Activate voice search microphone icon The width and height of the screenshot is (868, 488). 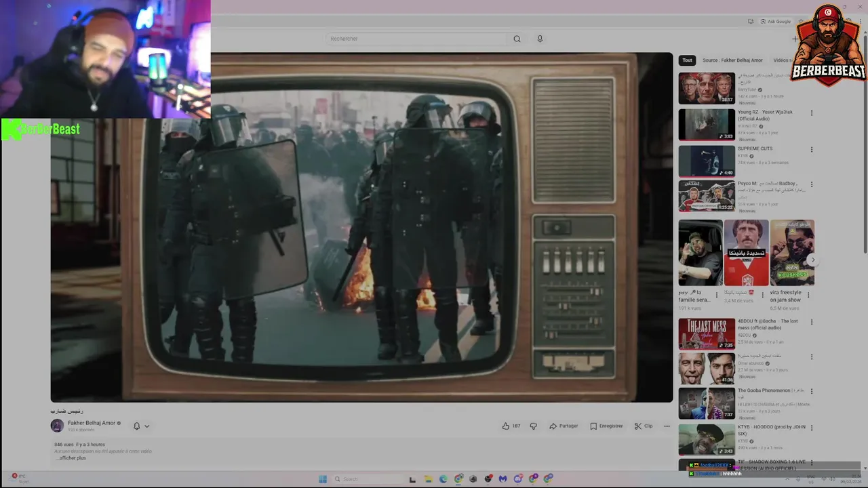pos(540,39)
